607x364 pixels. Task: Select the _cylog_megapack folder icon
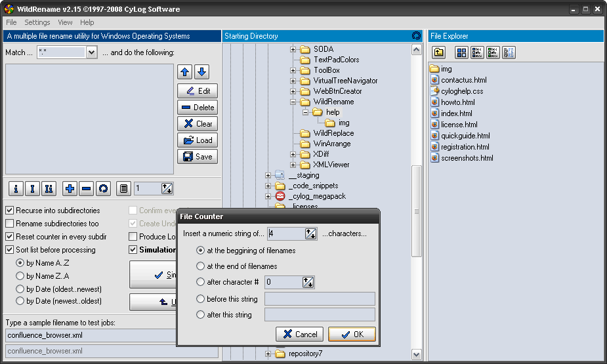click(280, 196)
